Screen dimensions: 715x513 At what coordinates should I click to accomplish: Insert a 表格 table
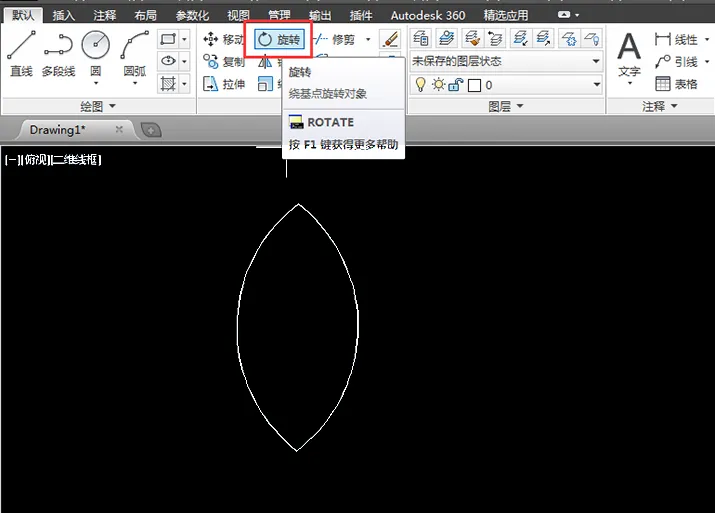(x=676, y=84)
